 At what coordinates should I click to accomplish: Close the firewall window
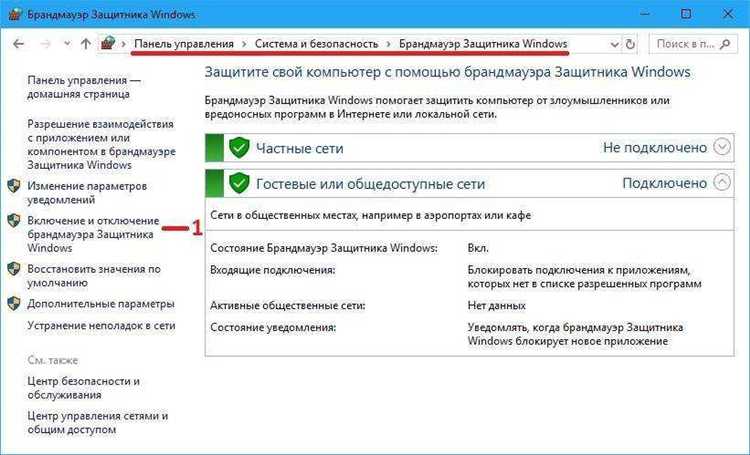coord(728,14)
